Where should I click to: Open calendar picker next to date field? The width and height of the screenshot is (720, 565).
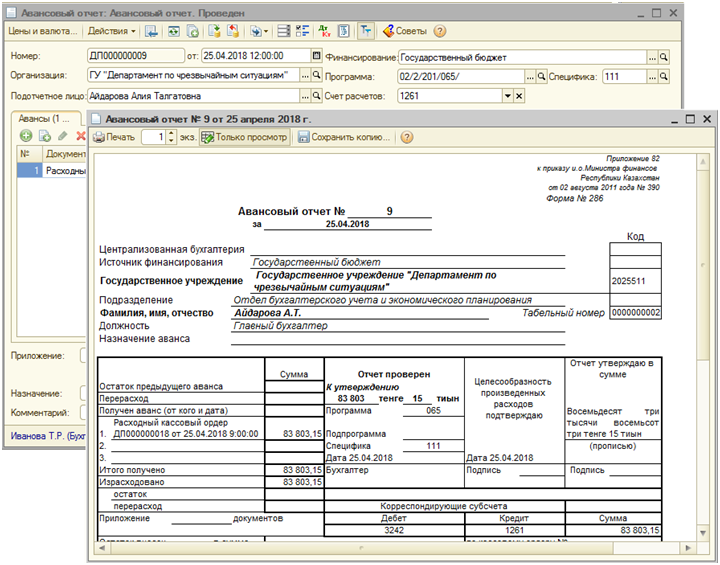(x=317, y=56)
